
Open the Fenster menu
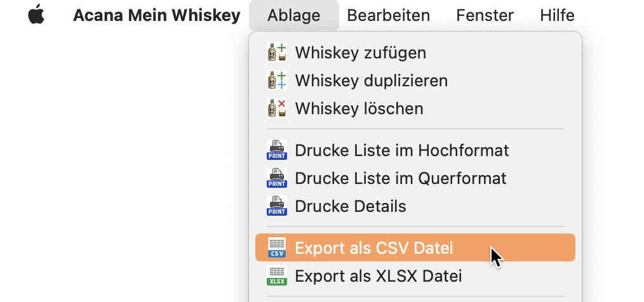tap(485, 15)
